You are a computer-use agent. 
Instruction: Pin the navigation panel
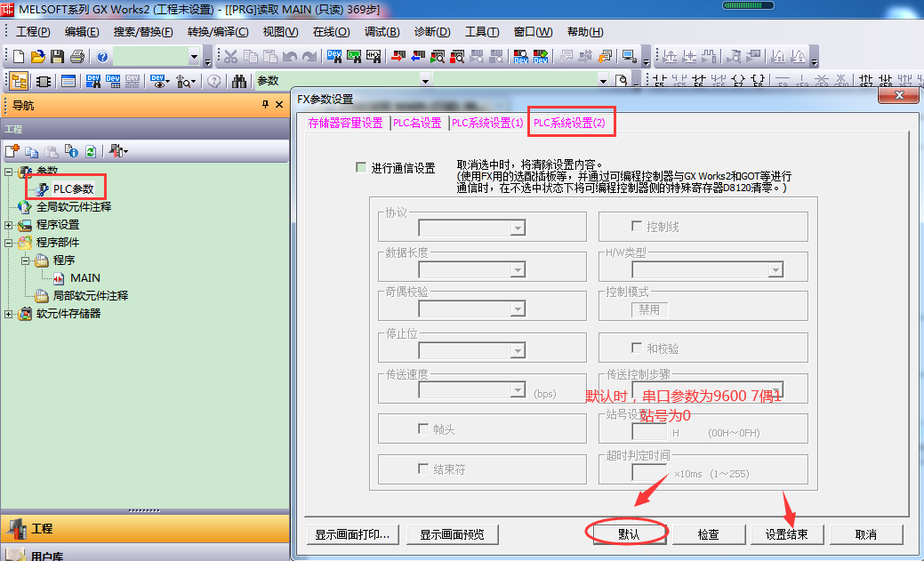click(265, 104)
